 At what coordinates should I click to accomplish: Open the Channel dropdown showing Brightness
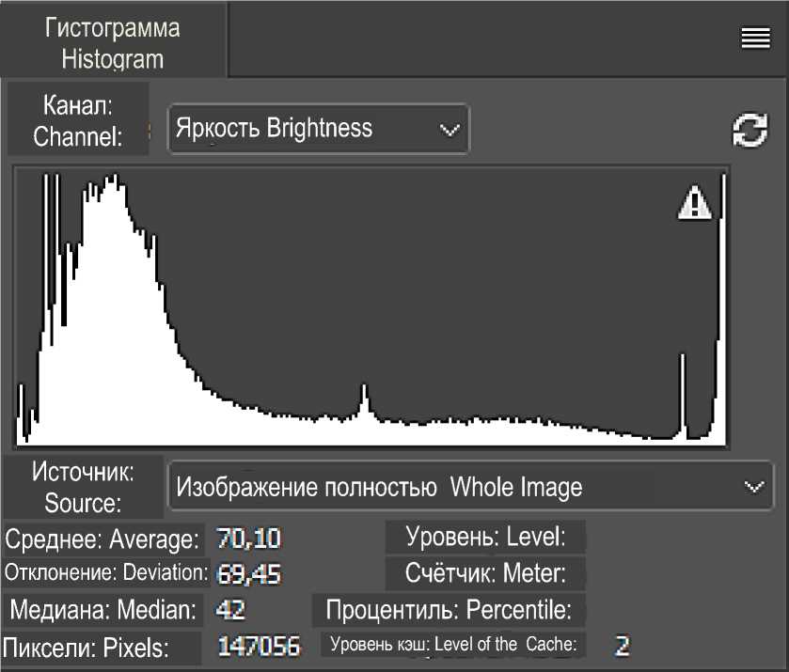[x=318, y=129]
